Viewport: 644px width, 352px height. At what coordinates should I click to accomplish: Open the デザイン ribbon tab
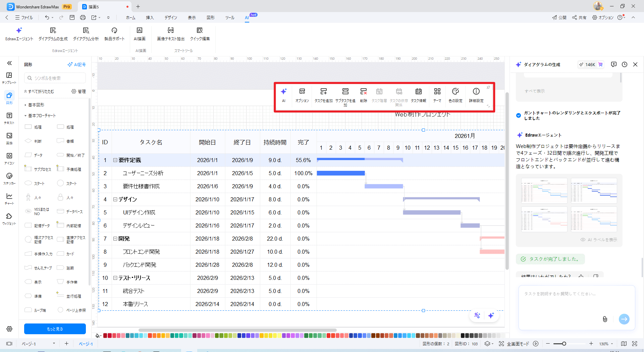(x=171, y=17)
